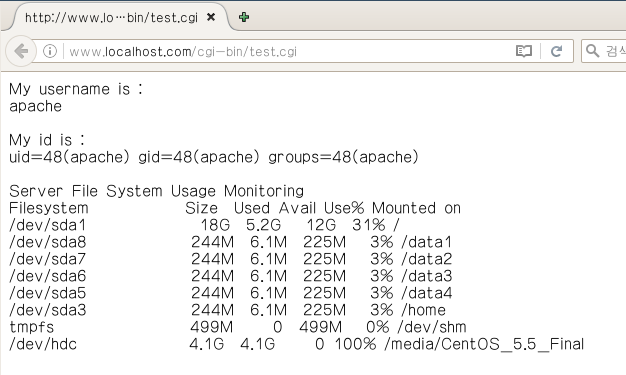This screenshot has height=375, width=626.
Task: Click the Server File System Usage Monitoring heading
Action: coord(156,191)
